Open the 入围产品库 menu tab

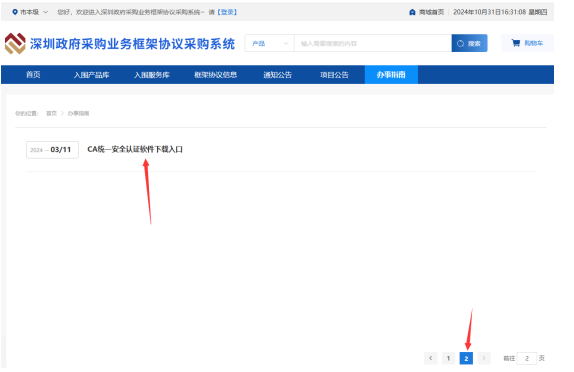pos(92,75)
